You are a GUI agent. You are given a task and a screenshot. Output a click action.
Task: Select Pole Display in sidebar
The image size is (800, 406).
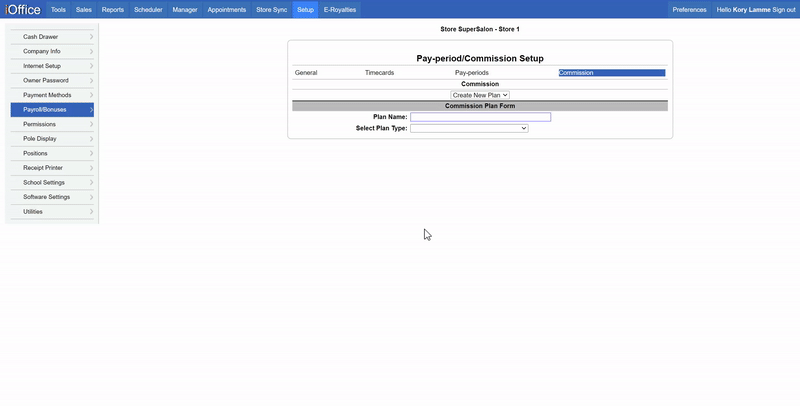point(52,139)
